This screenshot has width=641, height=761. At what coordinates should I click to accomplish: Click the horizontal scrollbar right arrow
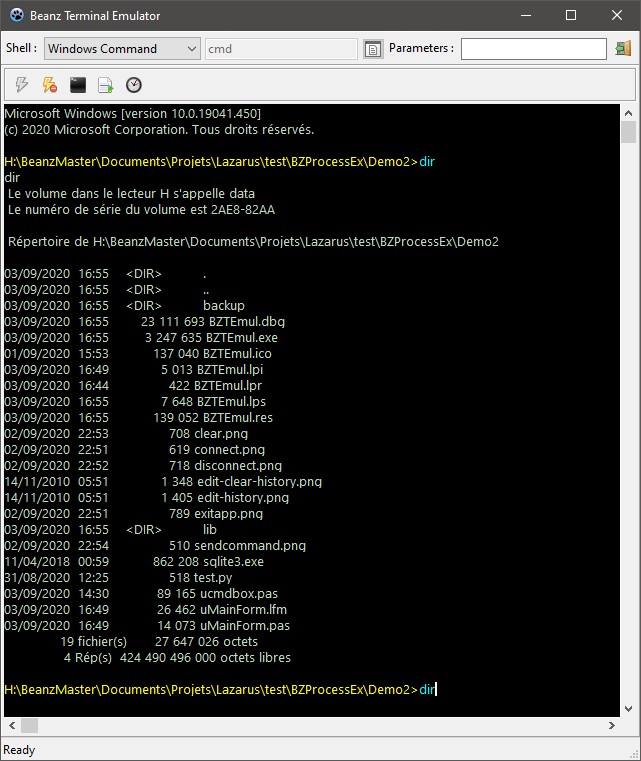pyautogui.click(x=612, y=725)
